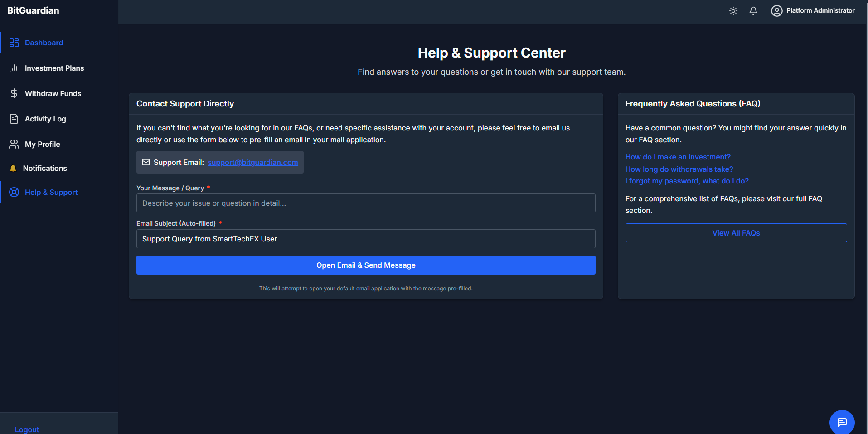Screen dimensions: 868x434
Task: Click the Activity Log document icon
Action: click(14, 119)
